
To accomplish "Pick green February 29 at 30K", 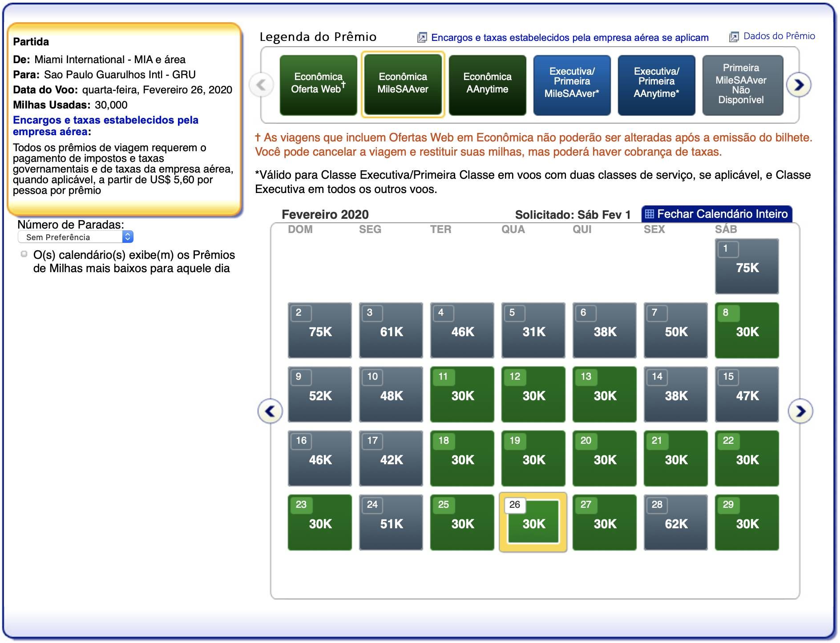I will [747, 522].
